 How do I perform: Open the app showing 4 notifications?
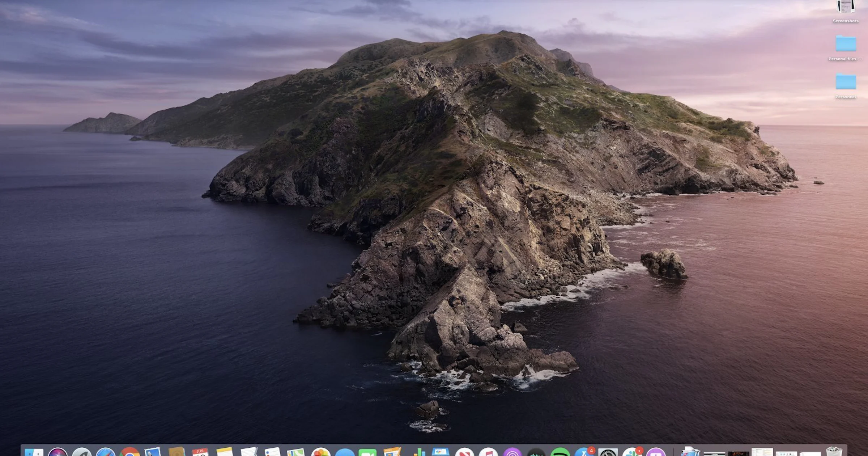point(584,452)
